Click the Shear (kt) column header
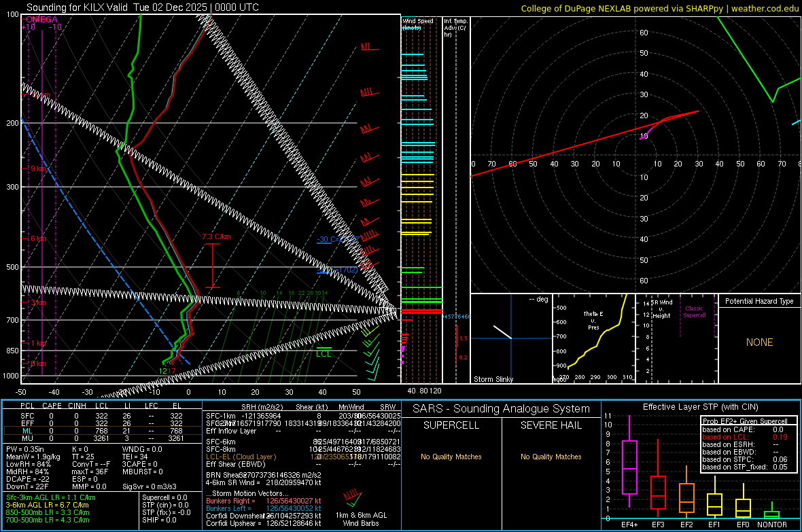The width and height of the screenshot is (802, 532). point(311,407)
